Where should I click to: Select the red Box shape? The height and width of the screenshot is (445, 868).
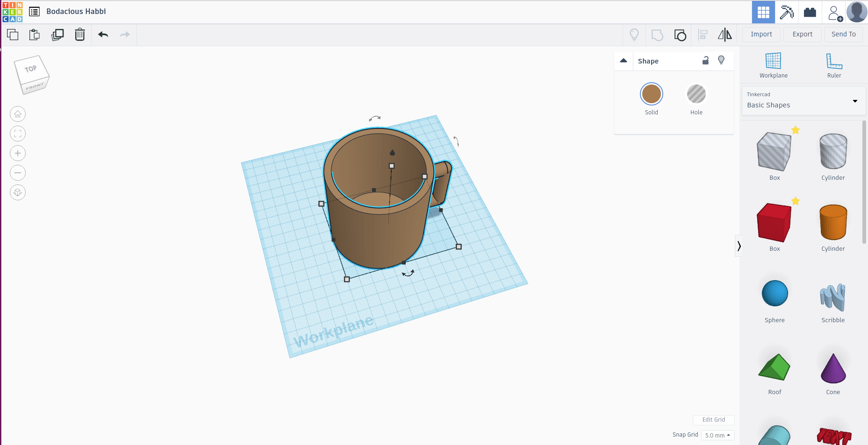click(x=775, y=223)
